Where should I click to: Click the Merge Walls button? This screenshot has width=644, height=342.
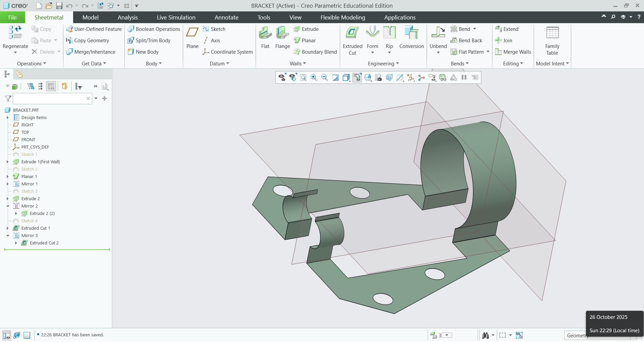pos(513,52)
